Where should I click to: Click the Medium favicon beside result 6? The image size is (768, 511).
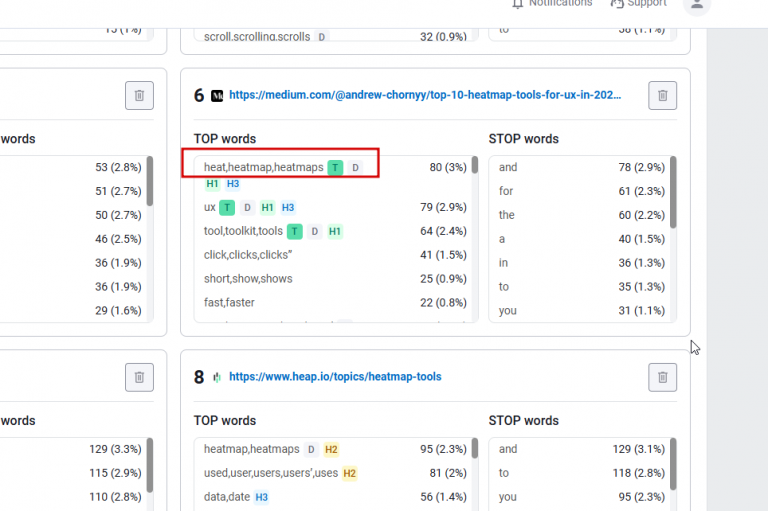click(x=217, y=96)
